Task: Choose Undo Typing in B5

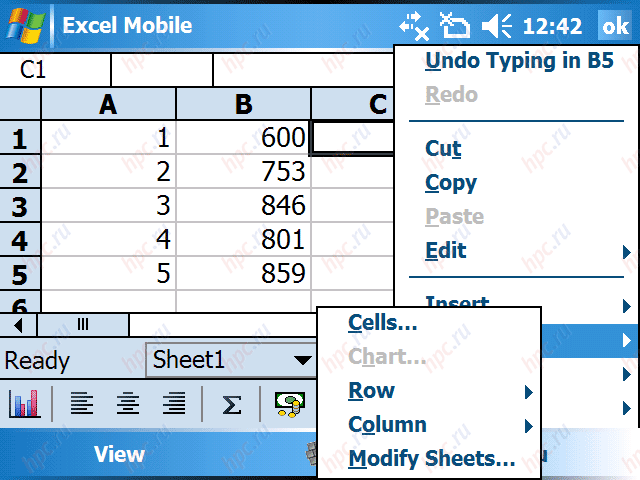Action: pyautogui.click(x=519, y=61)
